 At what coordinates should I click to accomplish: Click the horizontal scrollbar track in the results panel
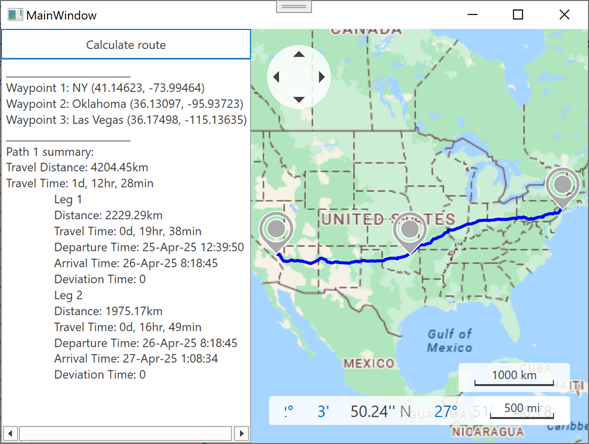[125, 433]
